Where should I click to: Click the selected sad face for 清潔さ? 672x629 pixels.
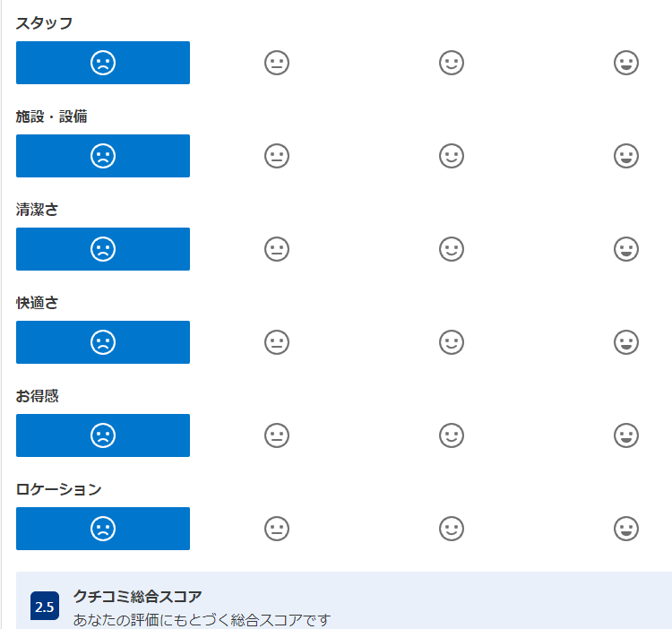pos(103,249)
